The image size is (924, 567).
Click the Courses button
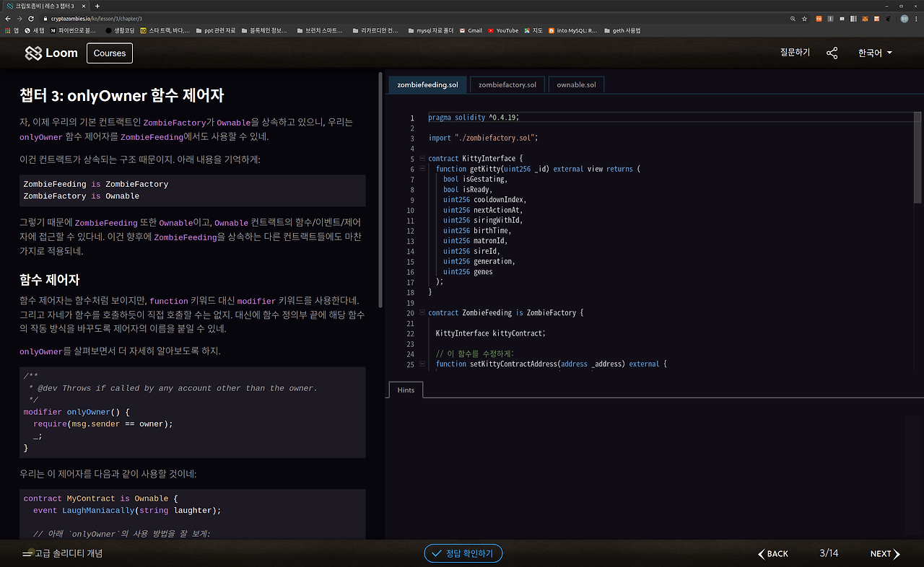click(x=110, y=53)
